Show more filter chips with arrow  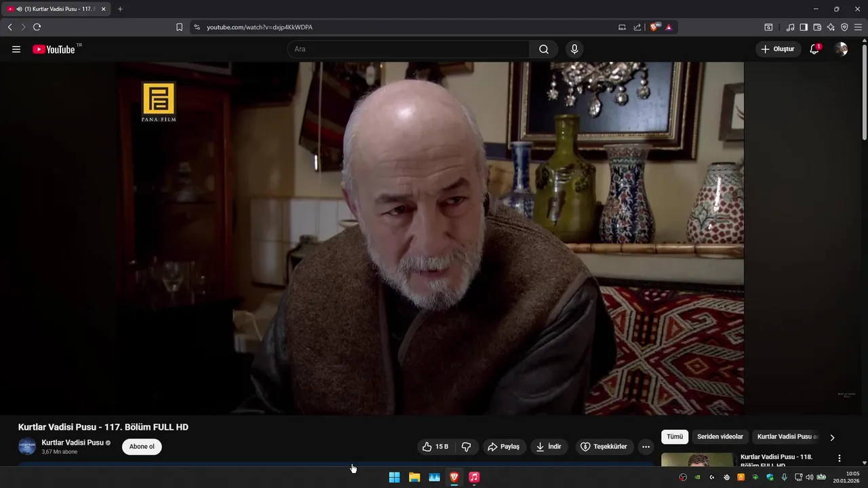(832, 438)
